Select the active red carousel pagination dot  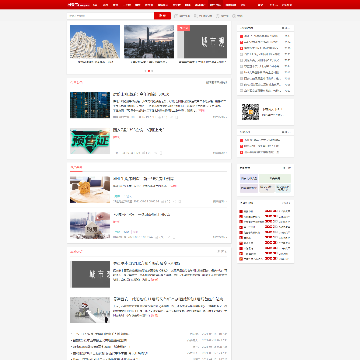pyautogui.click(x=149, y=71)
